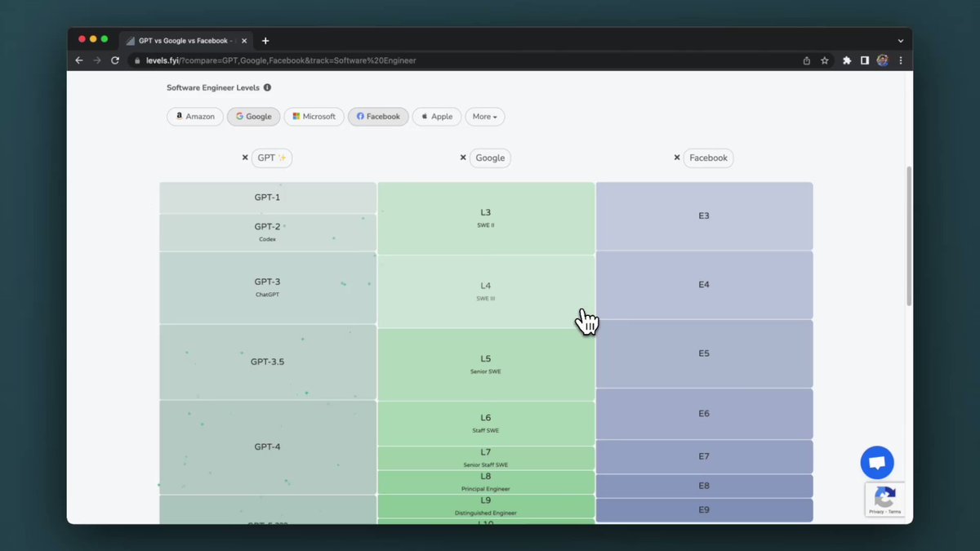Click the info icon beside Software Engineer Levels
The height and width of the screenshot is (551, 980).
coord(267,87)
